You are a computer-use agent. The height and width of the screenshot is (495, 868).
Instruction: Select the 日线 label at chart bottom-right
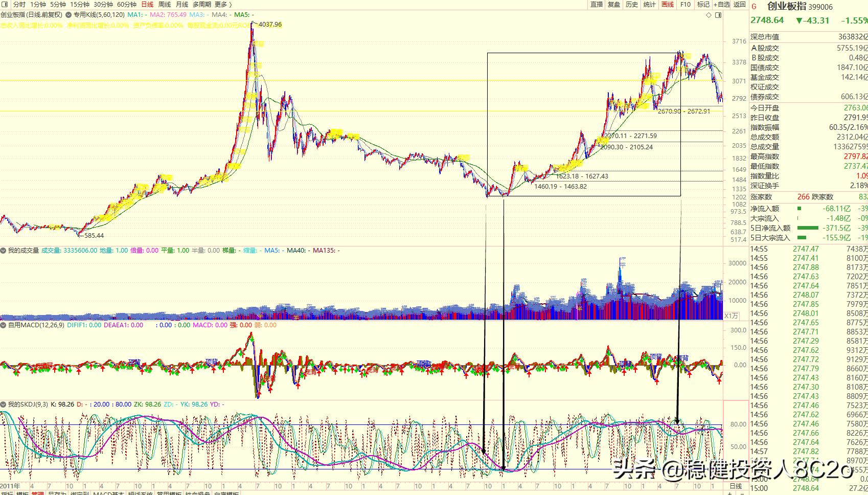pyautogui.click(x=735, y=486)
